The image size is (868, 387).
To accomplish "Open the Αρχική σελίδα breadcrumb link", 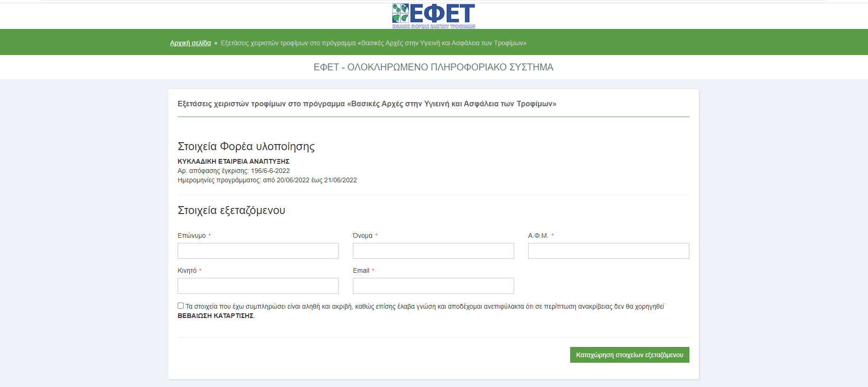I will pyautogui.click(x=190, y=43).
